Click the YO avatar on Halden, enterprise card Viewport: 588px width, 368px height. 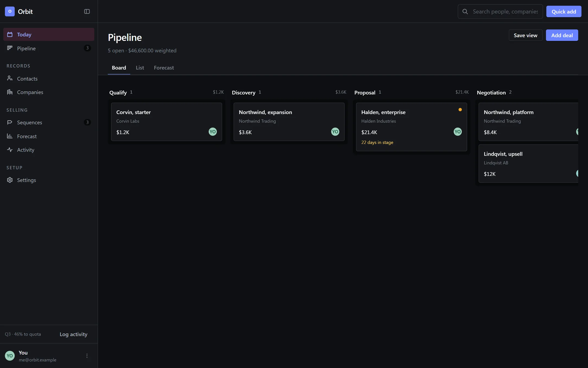458,132
